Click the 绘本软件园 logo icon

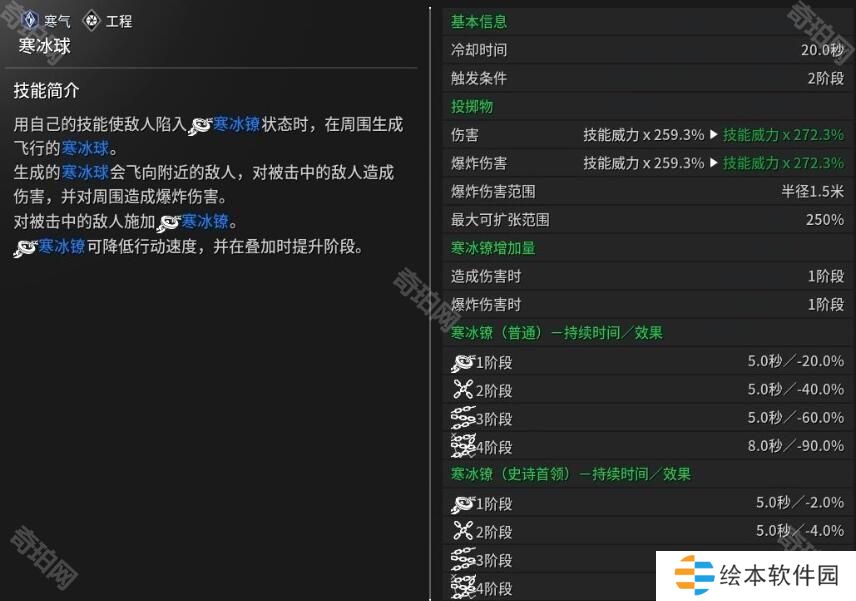tap(693, 576)
